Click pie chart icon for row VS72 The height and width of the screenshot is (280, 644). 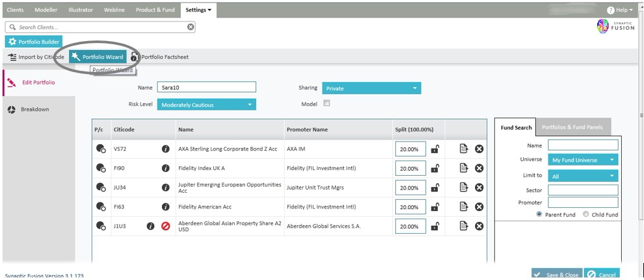pos(101,149)
